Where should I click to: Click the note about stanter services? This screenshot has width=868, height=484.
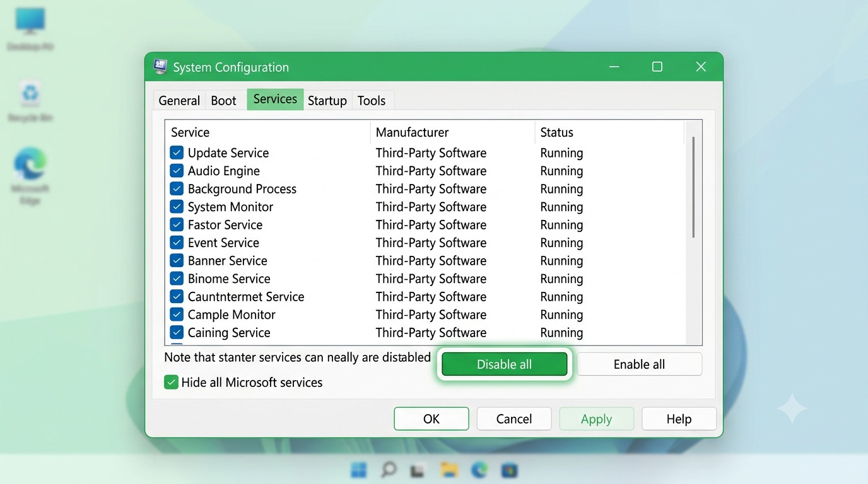click(x=297, y=357)
